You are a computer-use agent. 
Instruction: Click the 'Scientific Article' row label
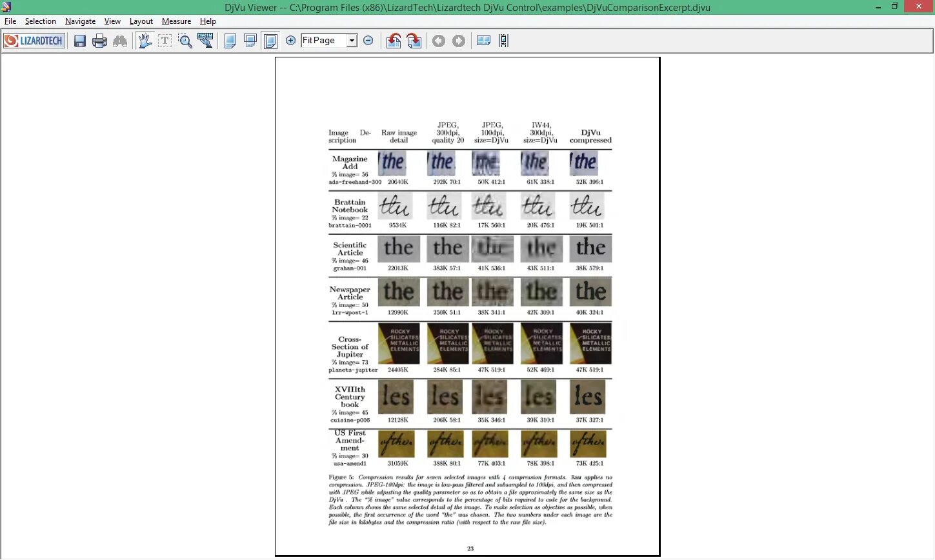tap(350, 249)
